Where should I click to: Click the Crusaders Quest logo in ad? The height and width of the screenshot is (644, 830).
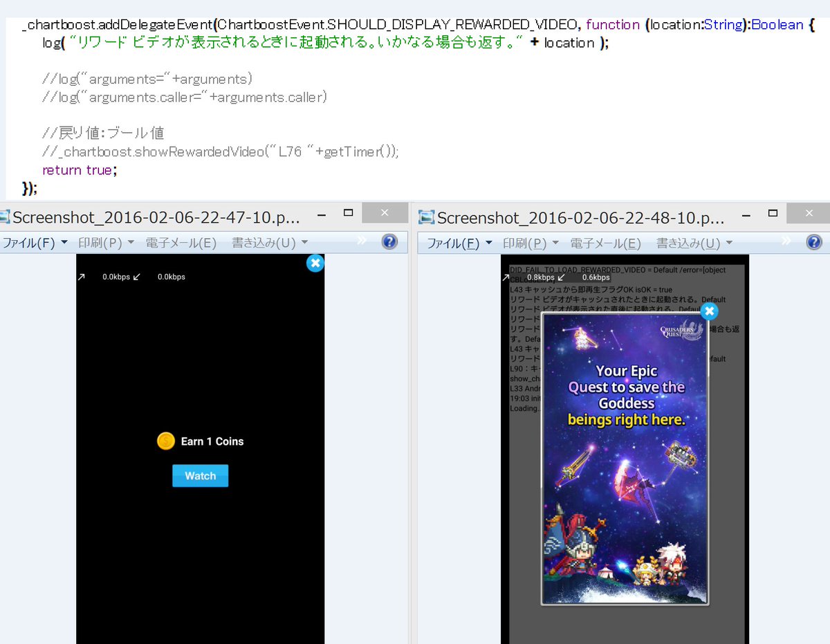pos(680,331)
